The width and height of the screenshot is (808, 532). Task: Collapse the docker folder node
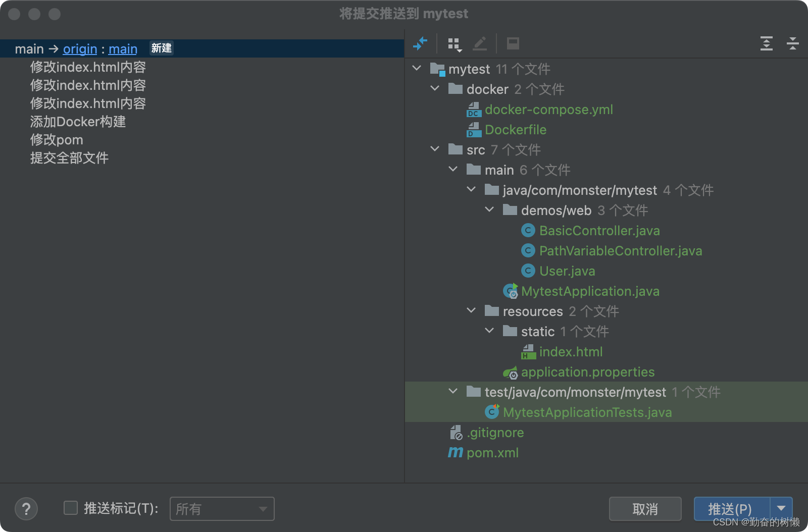pyautogui.click(x=435, y=88)
